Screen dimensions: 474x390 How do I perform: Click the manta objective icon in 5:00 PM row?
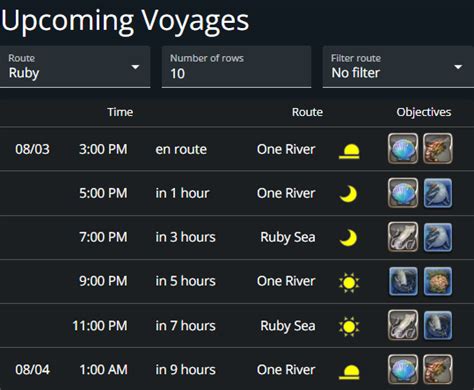coord(438,193)
